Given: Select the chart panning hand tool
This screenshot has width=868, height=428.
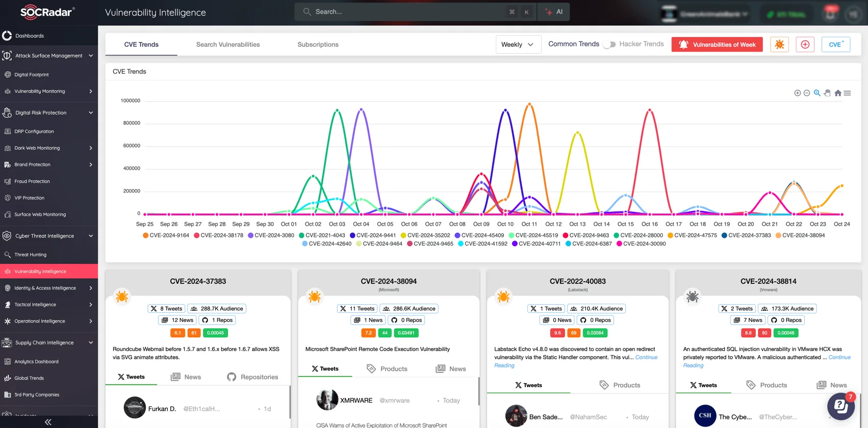Looking at the screenshot, I should click(x=827, y=93).
